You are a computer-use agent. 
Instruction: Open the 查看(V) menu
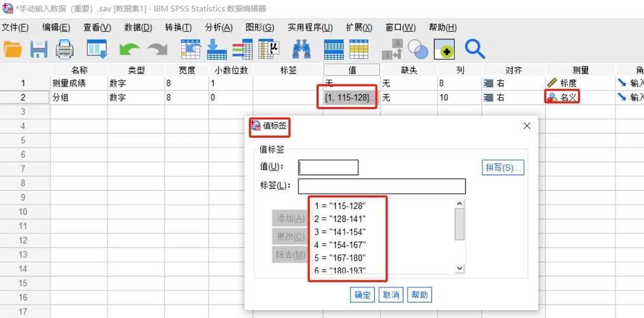coord(97,27)
